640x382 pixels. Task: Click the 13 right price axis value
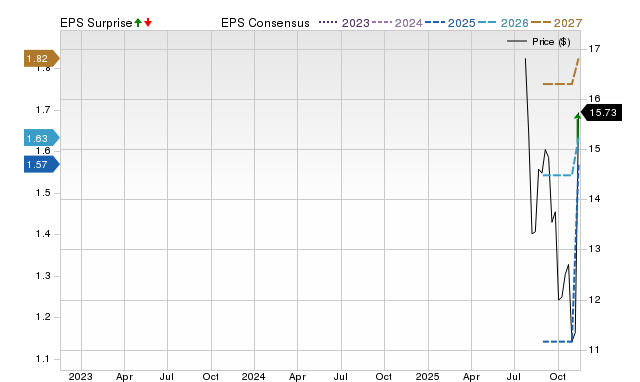[x=595, y=249]
